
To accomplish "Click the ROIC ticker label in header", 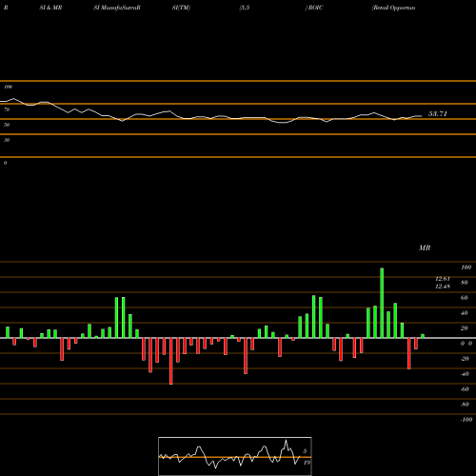I will tap(315, 8).
